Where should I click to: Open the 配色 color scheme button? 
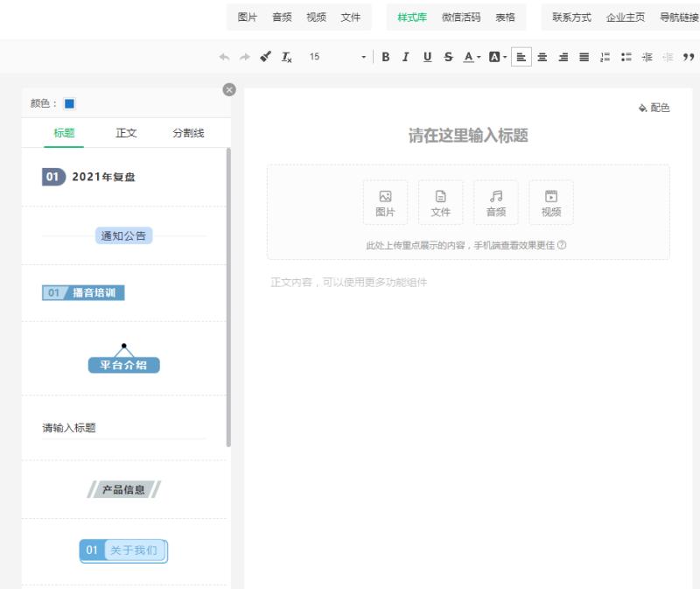tap(655, 108)
